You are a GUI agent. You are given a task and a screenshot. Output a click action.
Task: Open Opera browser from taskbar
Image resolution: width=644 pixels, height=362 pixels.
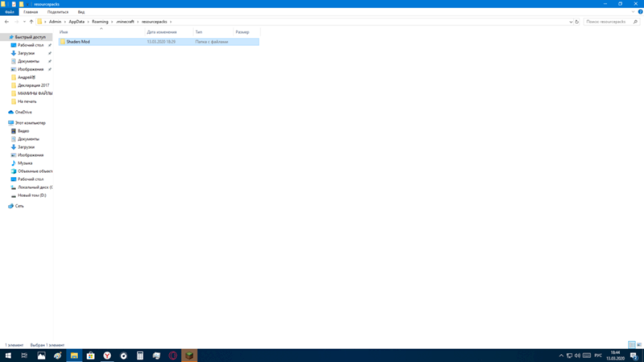point(173,355)
